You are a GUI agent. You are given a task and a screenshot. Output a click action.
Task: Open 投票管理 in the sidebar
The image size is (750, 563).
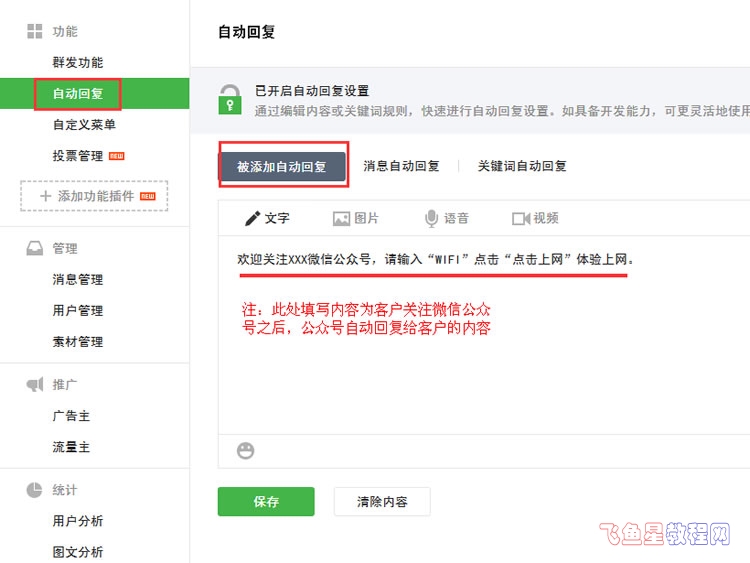point(78,155)
